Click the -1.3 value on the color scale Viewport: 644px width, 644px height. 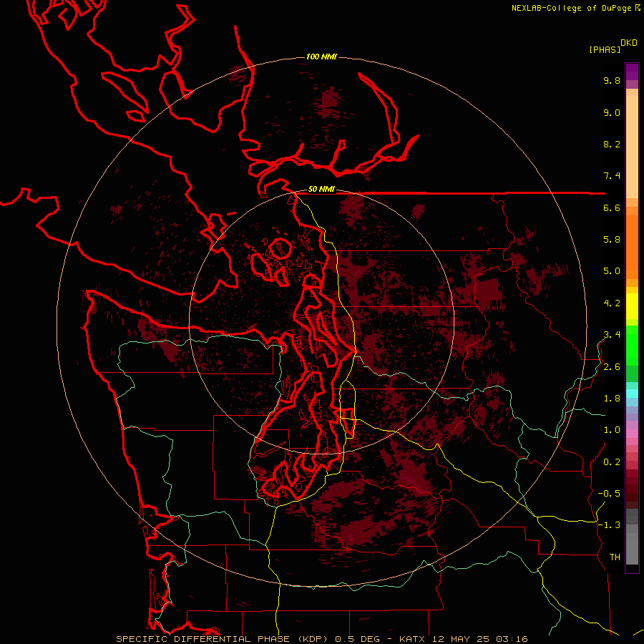tap(609, 525)
